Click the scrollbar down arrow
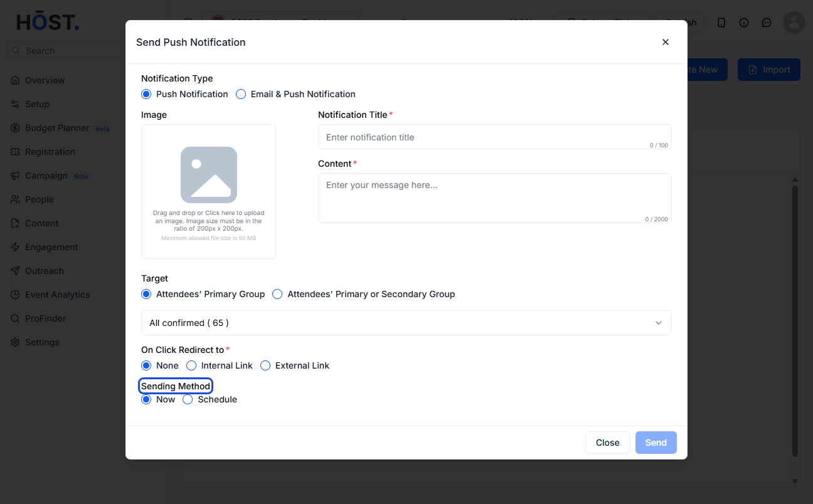This screenshot has width=813, height=504. [x=795, y=481]
